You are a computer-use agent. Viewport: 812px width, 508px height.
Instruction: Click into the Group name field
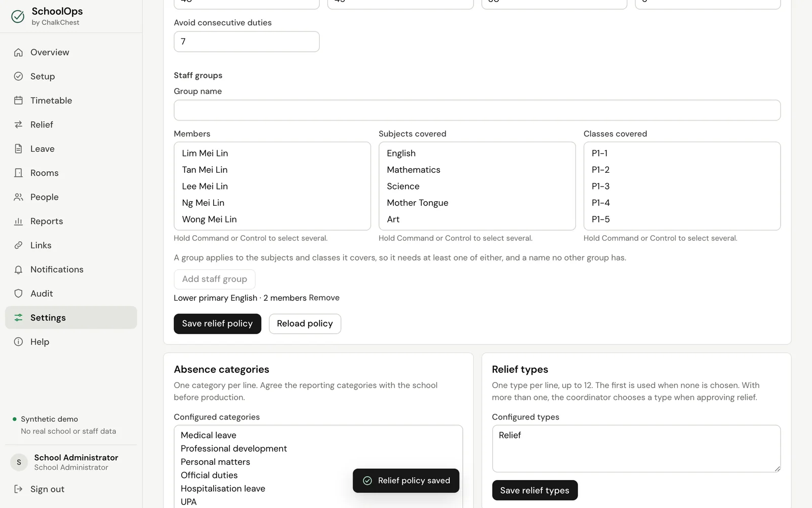pos(477,110)
